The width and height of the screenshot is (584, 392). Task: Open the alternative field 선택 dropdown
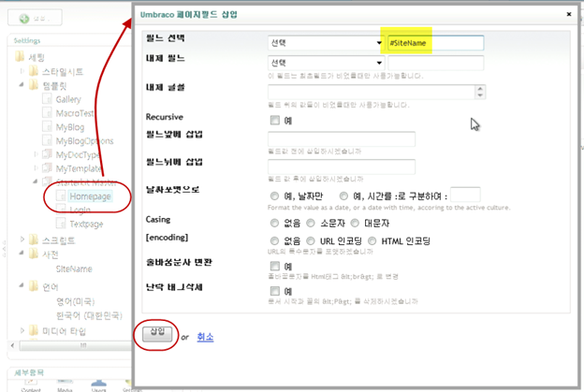pyautogui.click(x=327, y=63)
